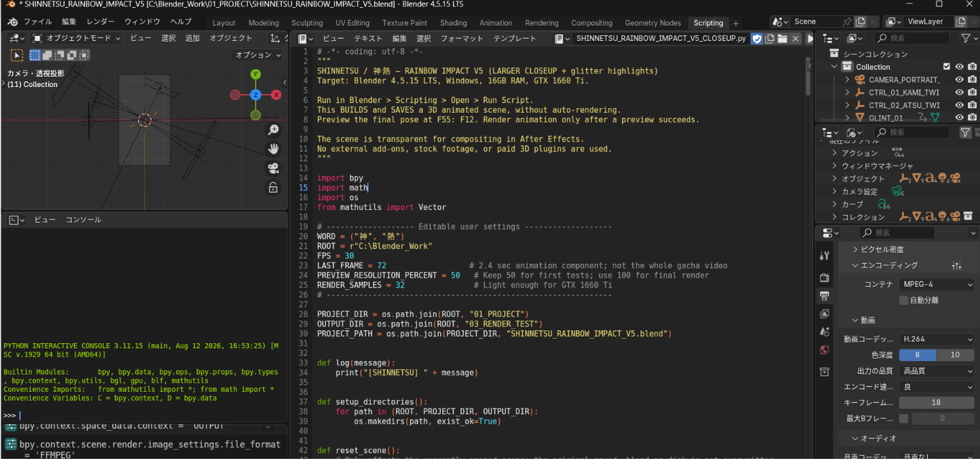980x459 pixels.
Task: Uncheck the Collection exclude checkbox in outliner
Action: click(x=947, y=67)
